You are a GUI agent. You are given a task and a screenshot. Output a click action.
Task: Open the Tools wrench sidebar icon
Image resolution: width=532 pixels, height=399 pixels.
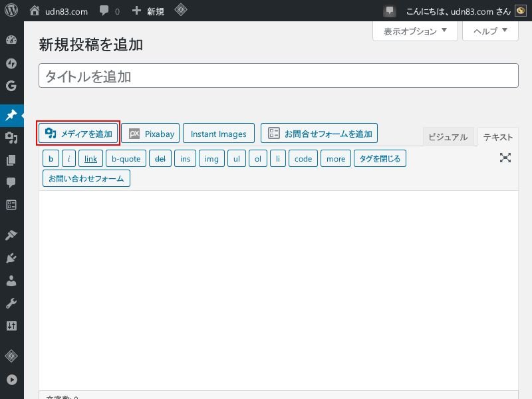tap(11, 303)
